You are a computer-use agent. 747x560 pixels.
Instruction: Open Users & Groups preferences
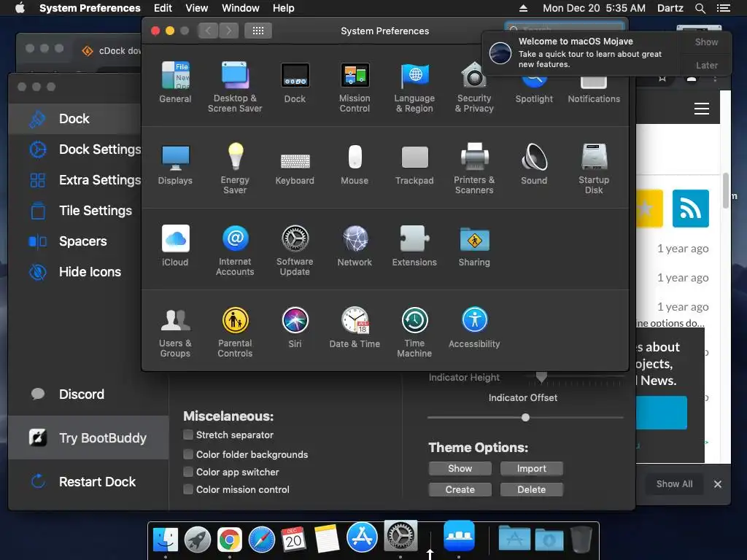[175, 332]
